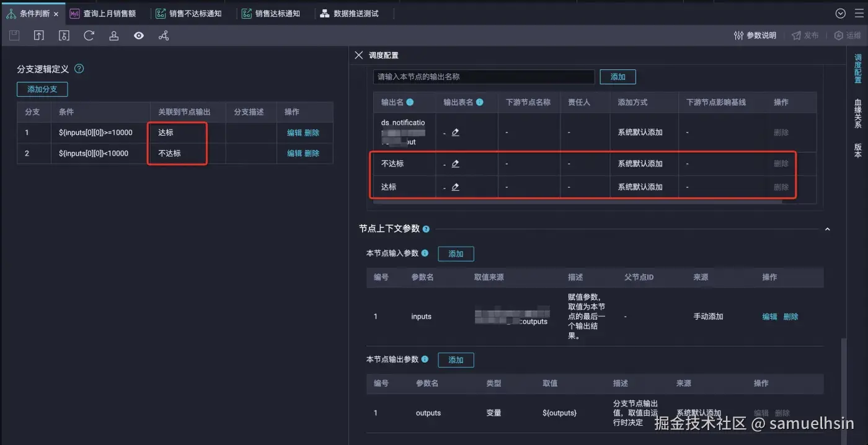Click the save icon in the toolbar
The height and width of the screenshot is (445, 868).
click(14, 36)
